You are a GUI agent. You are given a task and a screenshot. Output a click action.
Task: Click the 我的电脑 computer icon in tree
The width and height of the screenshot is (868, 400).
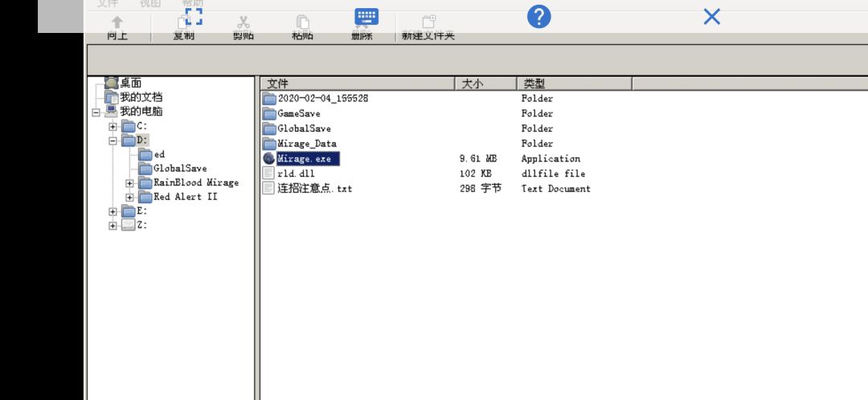[x=111, y=111]
